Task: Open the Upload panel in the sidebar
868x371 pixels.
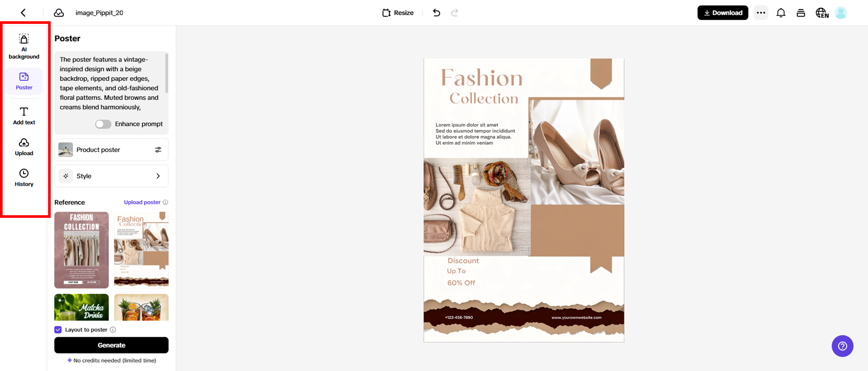Action: (24, 147)
